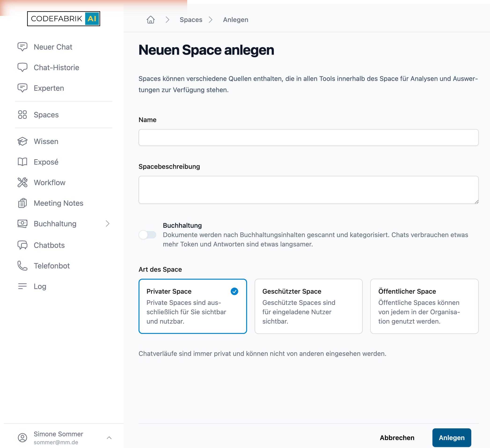Click the Wissen graduation cap icon
The image size is (490, 448).
coord(22,141)
